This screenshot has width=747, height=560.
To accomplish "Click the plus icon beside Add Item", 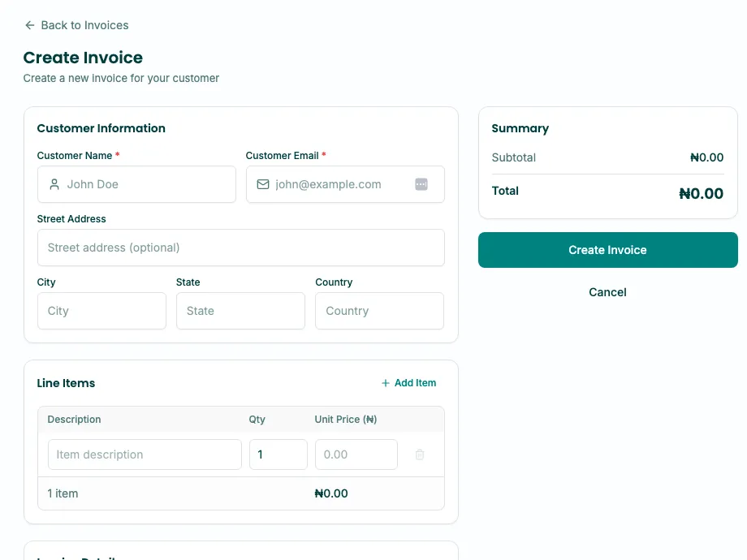I will pyautogui.click(x=386, y=383).
